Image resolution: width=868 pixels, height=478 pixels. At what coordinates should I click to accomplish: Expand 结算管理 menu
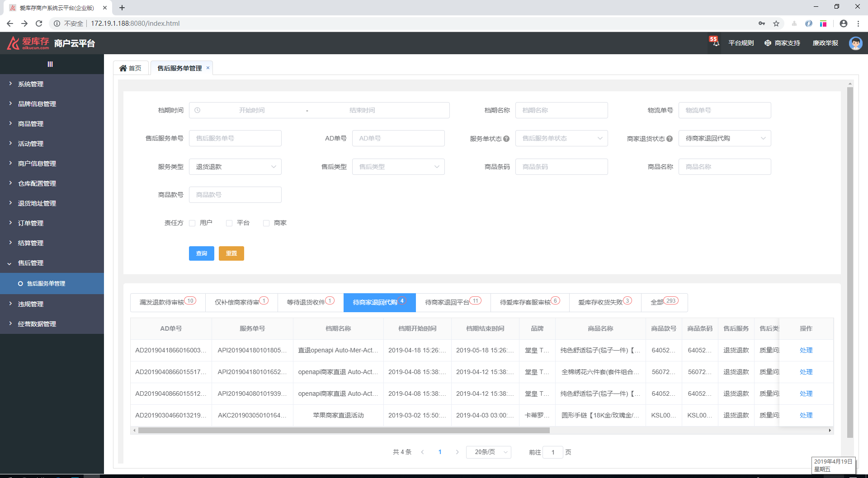coord(52,243)
